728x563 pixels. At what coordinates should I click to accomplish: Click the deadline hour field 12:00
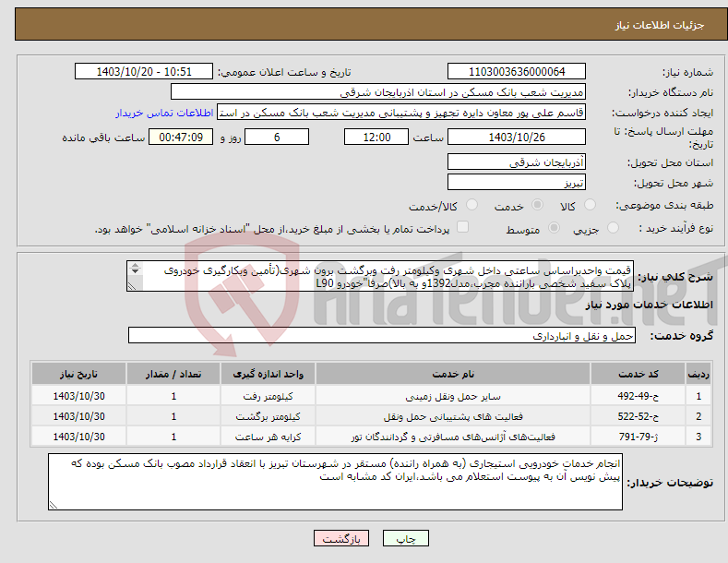click(376, 137)
